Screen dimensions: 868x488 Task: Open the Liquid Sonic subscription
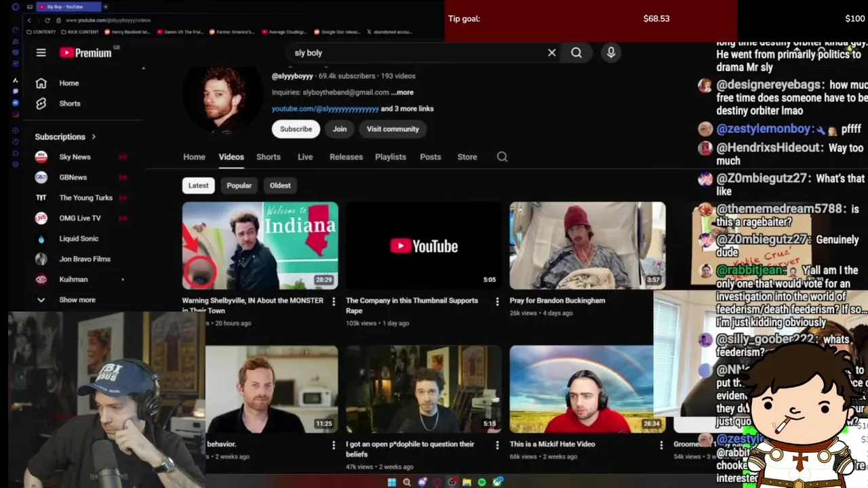click(79, 239)
